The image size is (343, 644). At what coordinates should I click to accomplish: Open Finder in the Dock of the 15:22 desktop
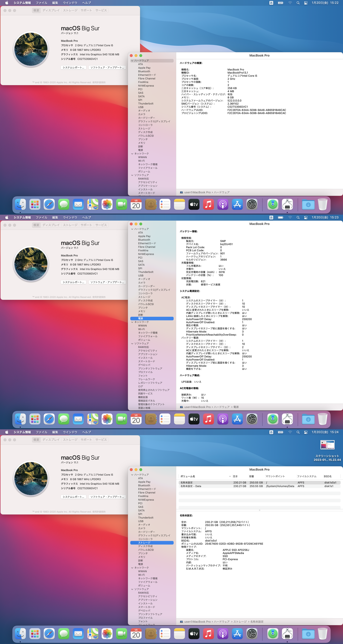pos(20,205)
